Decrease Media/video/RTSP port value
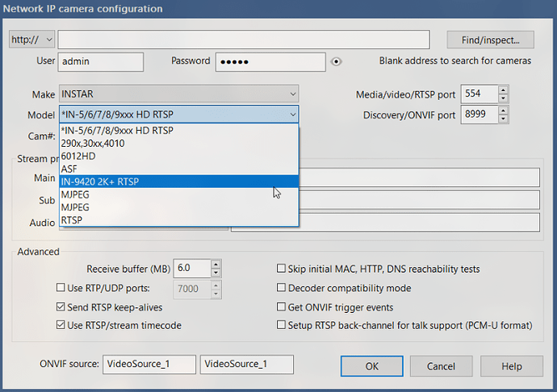 tap(503, 98)
